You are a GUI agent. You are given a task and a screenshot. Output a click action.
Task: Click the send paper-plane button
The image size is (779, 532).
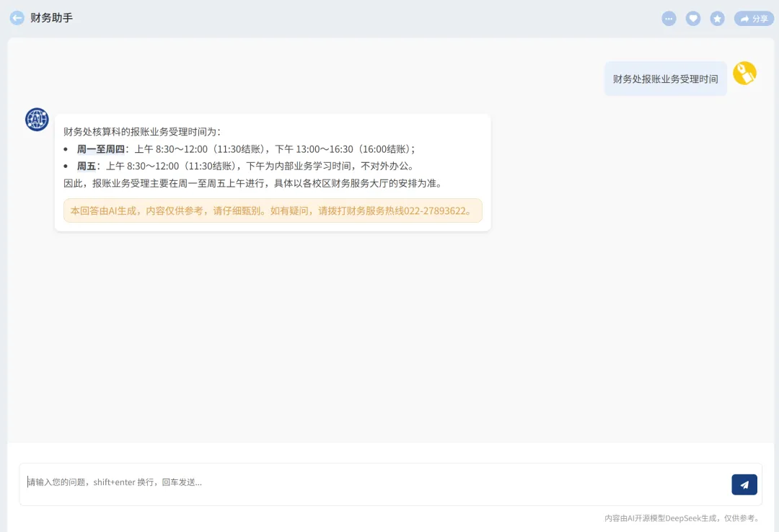[744, 484]
